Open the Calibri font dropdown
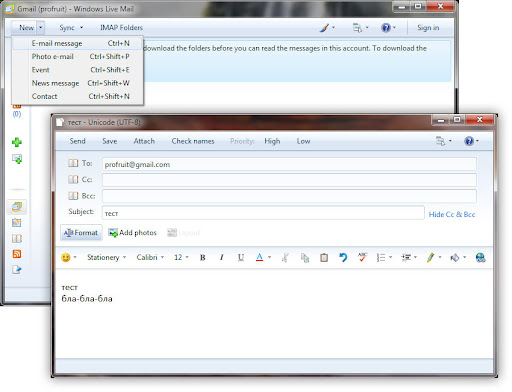Image resolution: width=512 pixels, height=392 pixels. tap(150, 257)
